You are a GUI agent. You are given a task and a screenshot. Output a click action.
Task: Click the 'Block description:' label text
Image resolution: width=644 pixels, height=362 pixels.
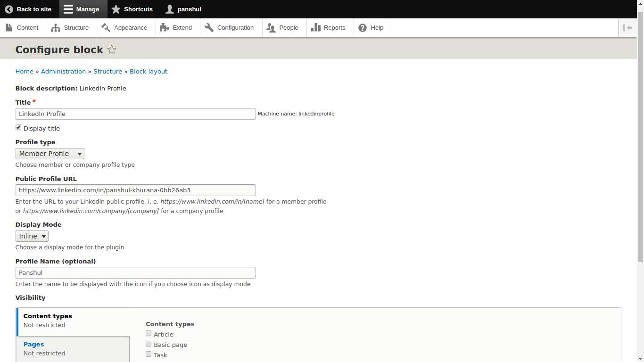pos(46,88)
